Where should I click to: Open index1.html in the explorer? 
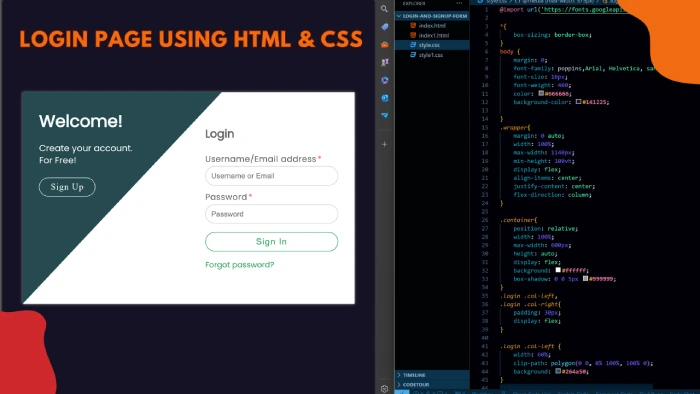pyautogui.click(x=432, y=35)
